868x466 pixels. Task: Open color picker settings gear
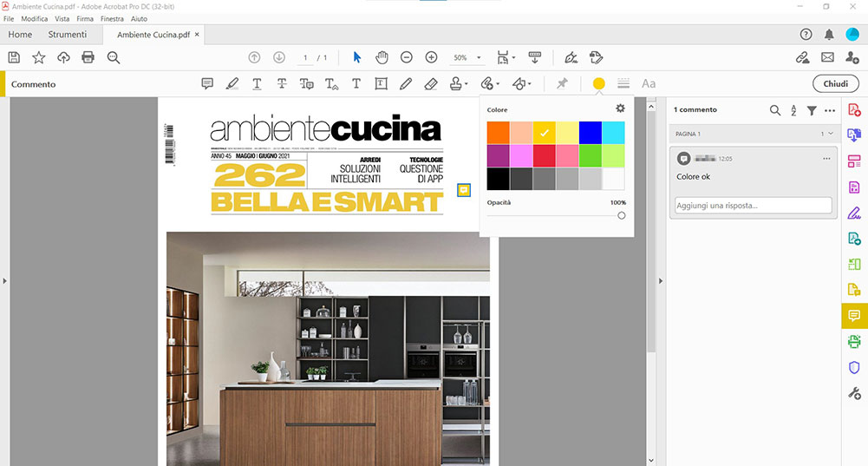coord(620,108)
